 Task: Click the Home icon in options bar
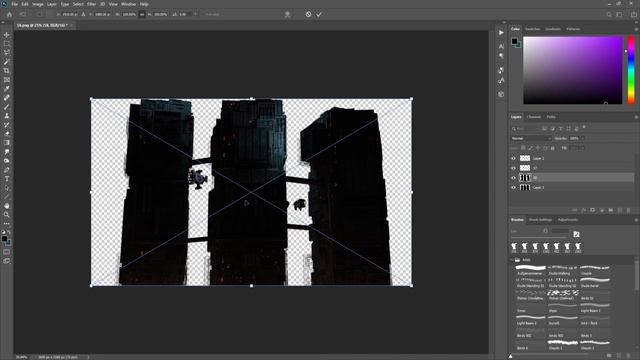[x=9, y=14]
